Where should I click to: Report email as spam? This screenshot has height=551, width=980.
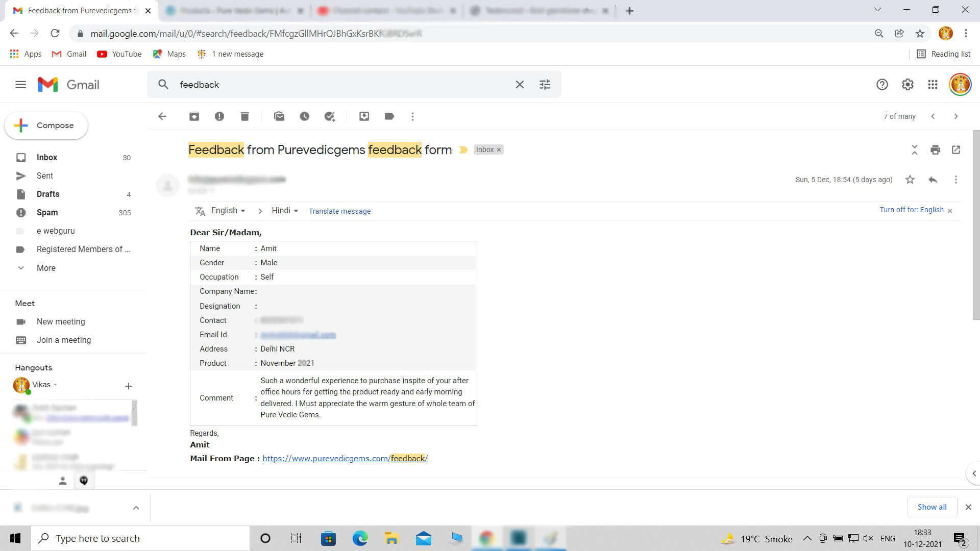coord(219,116)
